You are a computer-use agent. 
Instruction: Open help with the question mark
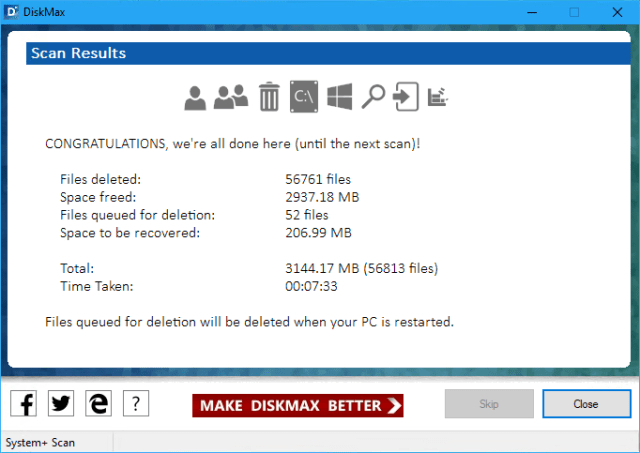(136, 404)
